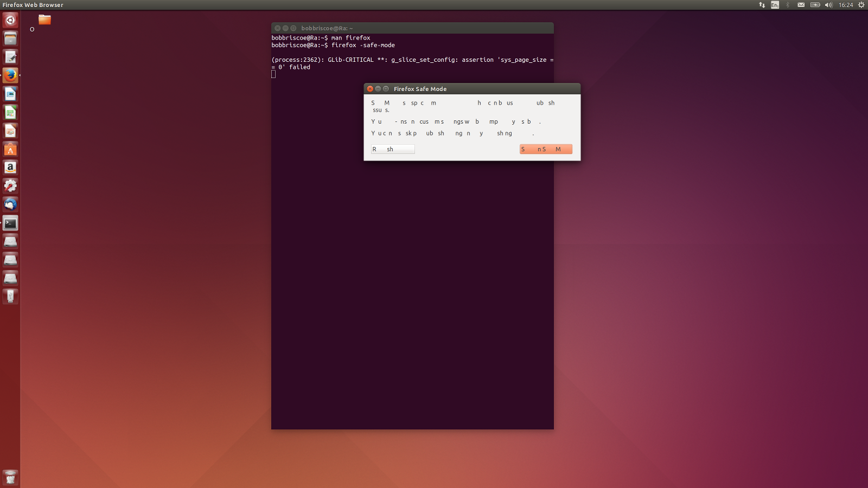
Task: Open the keyboard language En indicator
Action: click(x=775, y=5)
